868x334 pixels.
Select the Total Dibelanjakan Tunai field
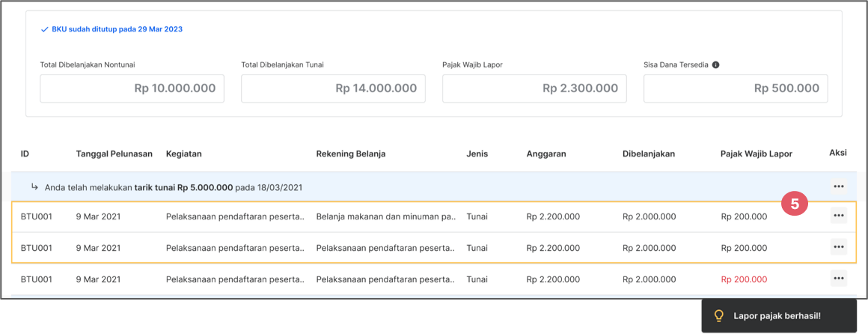tap(333, 88)
